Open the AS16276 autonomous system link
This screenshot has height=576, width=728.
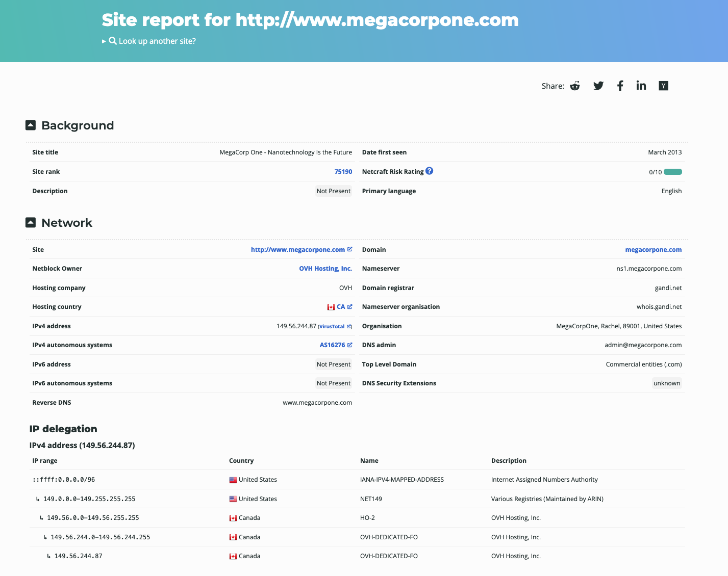(332, 345)
